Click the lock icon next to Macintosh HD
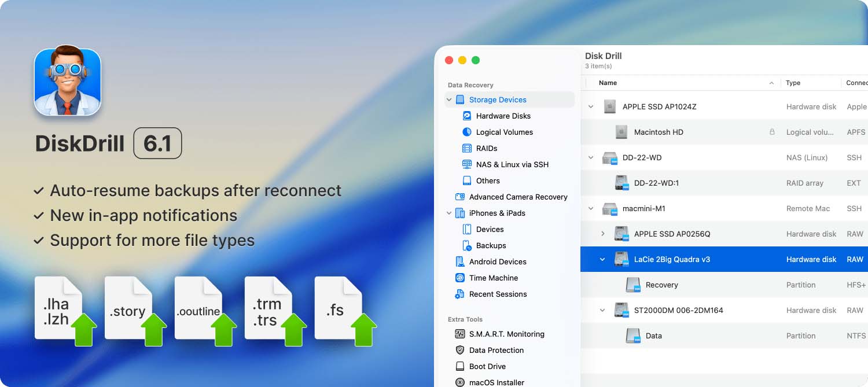This screenshot has width=868, height=387. (x=772, y=132)
